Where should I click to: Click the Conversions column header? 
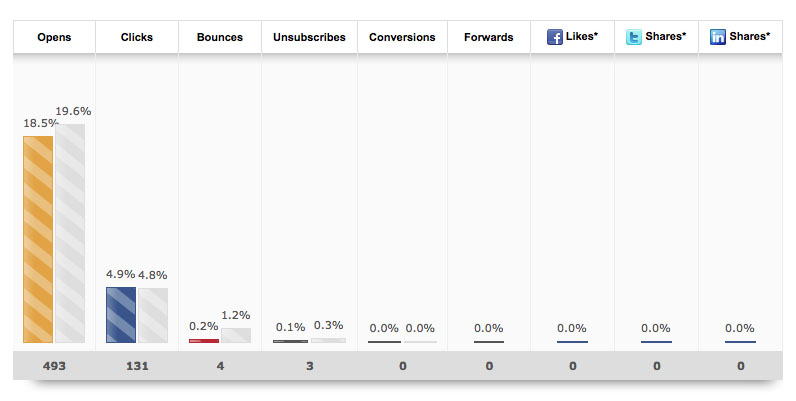[x=402, y=37]
